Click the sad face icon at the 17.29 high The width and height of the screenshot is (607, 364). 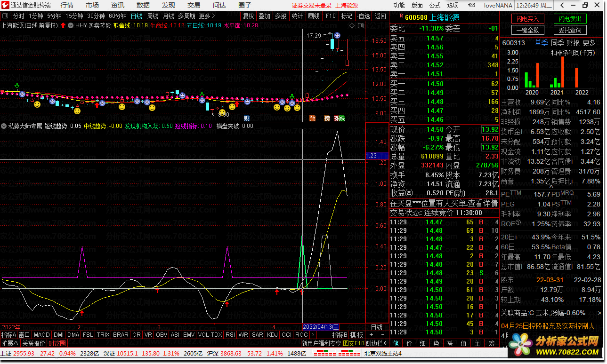pyautogui.click(x=338, y=35)
